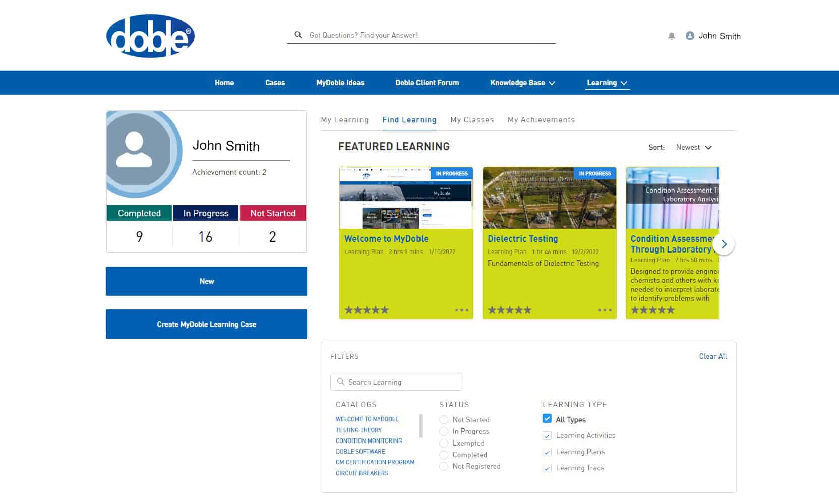The image size is (839, 504).
Task: Click Dielectric Testing substation thumbnail
Action: click(550, 198)
